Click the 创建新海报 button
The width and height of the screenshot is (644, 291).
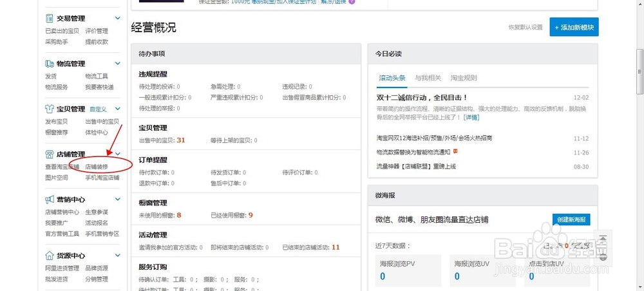(571, 220)
